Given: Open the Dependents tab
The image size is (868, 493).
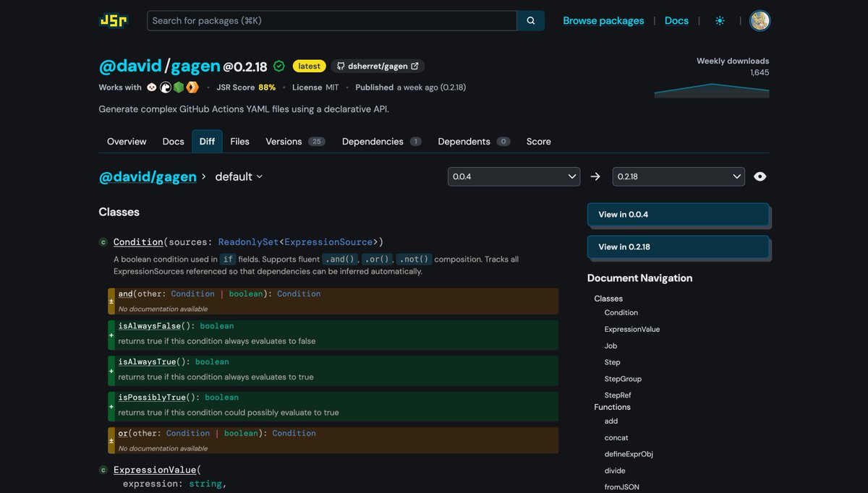Looking at the screenshot, I should (x=474, y=142).
